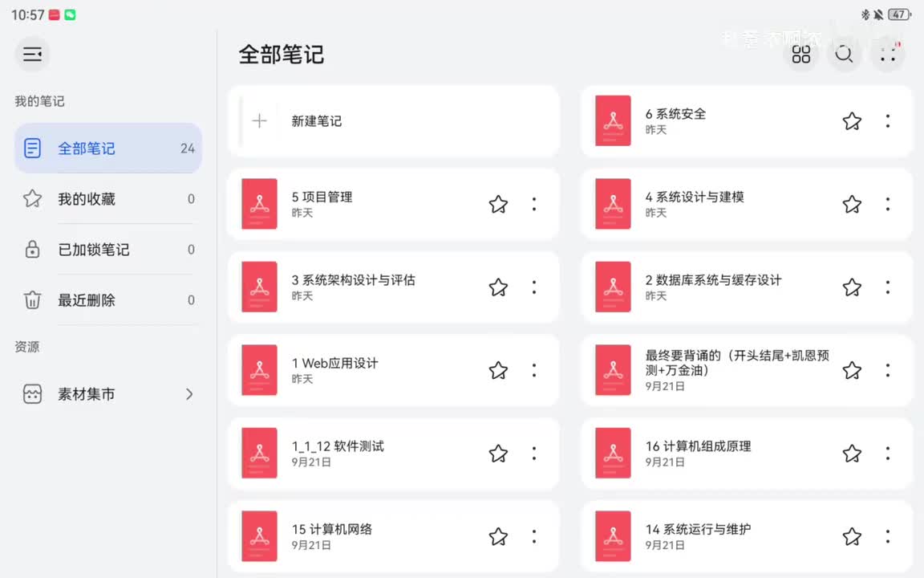
Task: Favorite the 2 数据库系统与缓存设计 note
Action: (x=852, y=287)
